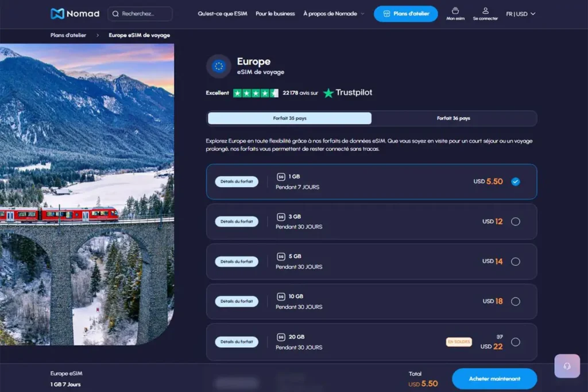This screenshot has width=588, height=392.
Task: Click the Se connecter person icon
Action: pos(484,11)
